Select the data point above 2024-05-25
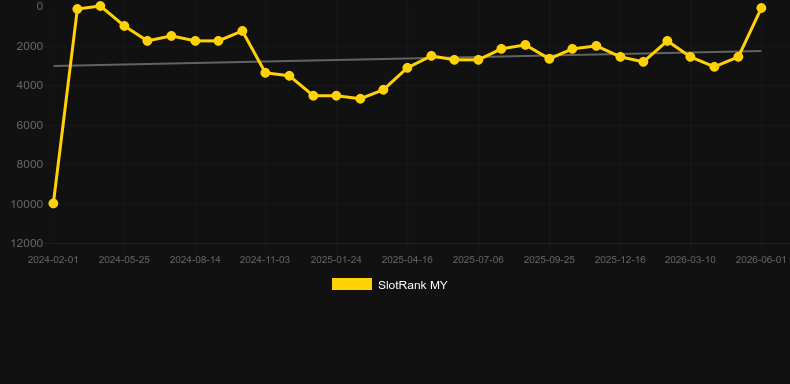 coord(124,26)
